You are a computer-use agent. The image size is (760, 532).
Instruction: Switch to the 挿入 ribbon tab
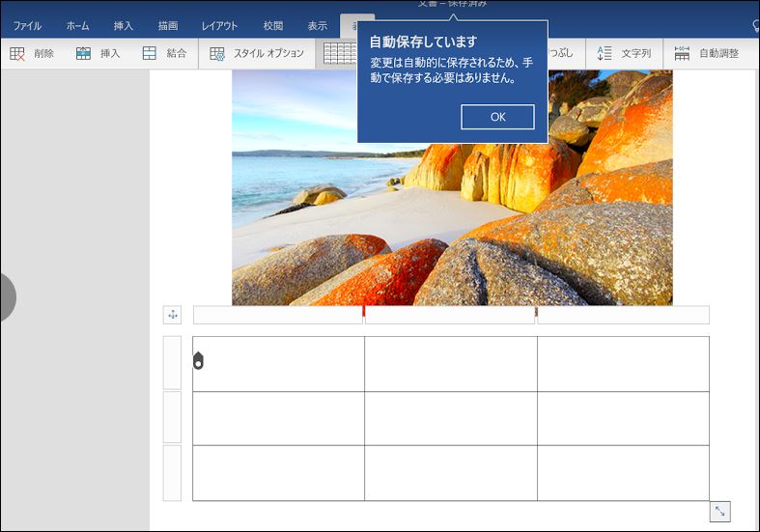tap(123, 26)
